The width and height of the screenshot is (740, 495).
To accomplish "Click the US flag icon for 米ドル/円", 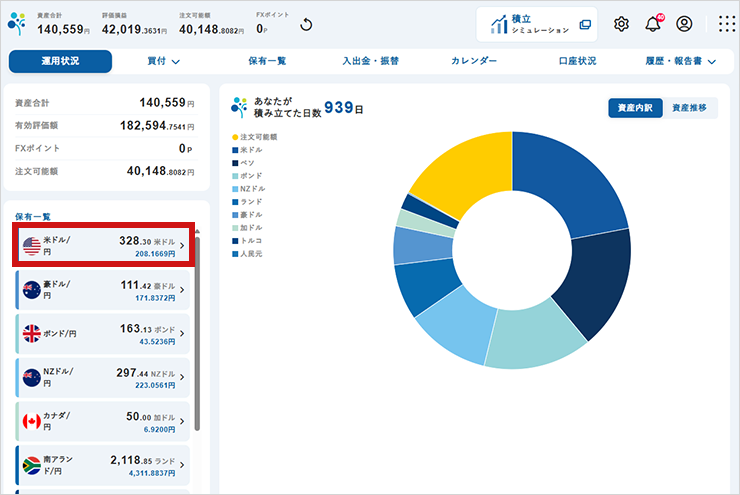I will click(32, 246).
